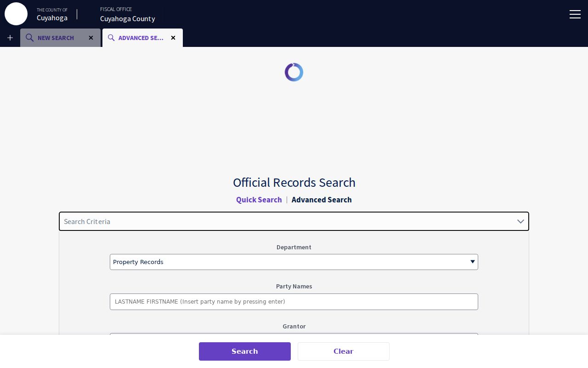Run the purple Search button
Viewport: 588px width, 368px height.
(245, 351)
